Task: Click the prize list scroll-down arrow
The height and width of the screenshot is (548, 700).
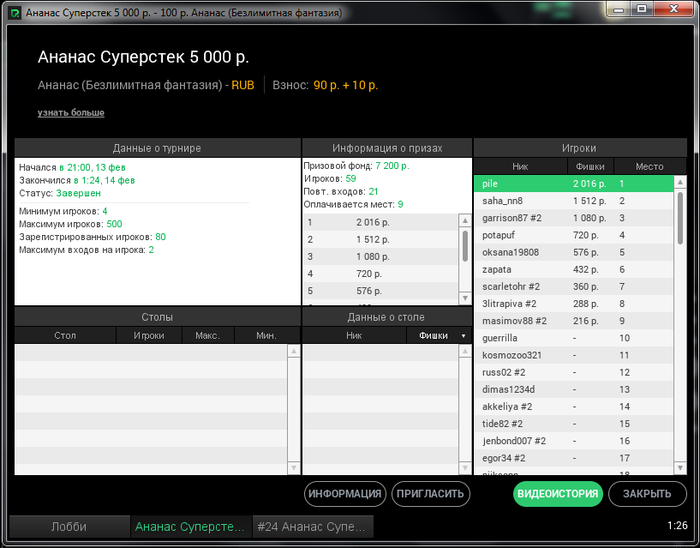Action: pos(465,298)
